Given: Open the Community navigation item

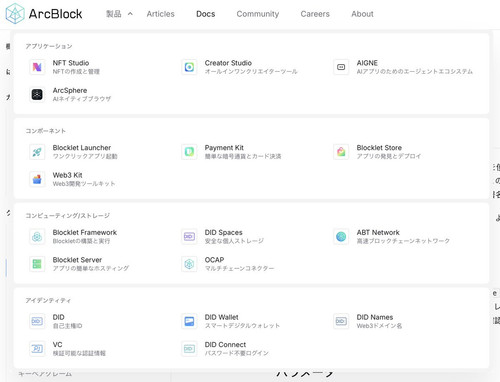Looking at the screenshot, I should (258, 14).
